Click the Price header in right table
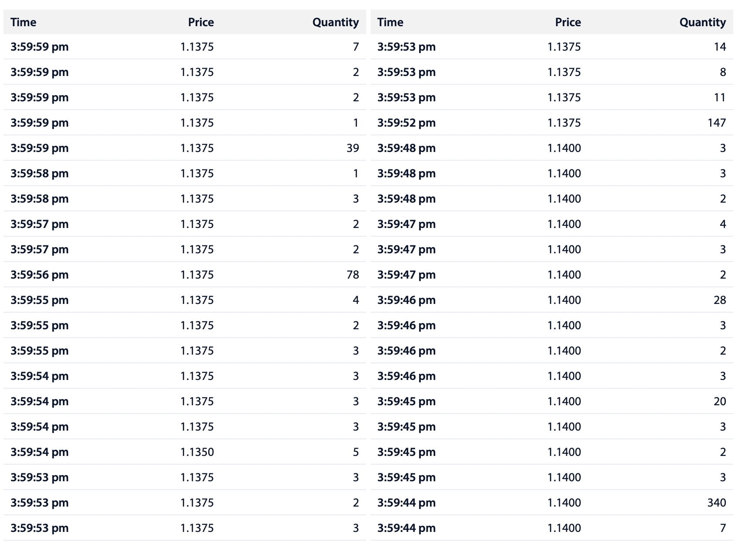The height and width of the screenshot is (552, 756). click(567, 22)
